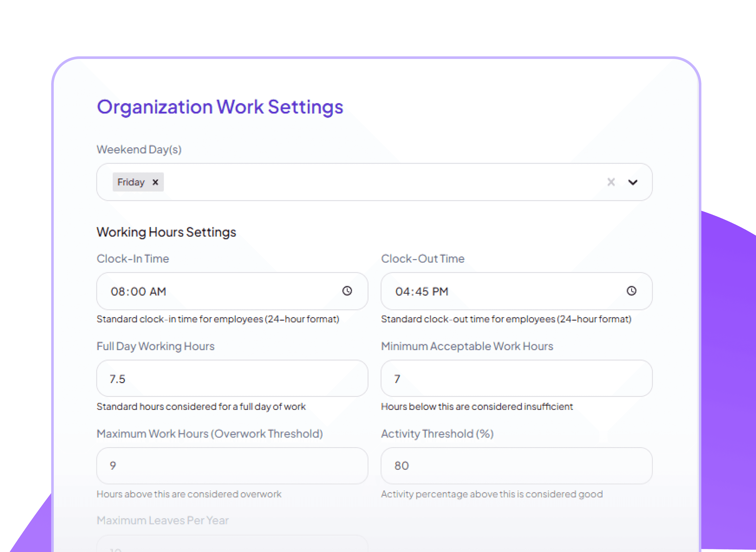This screenshot has height=552, width=756.
Task: Open the weekend selector to add another day
Action: click(368, 182)
